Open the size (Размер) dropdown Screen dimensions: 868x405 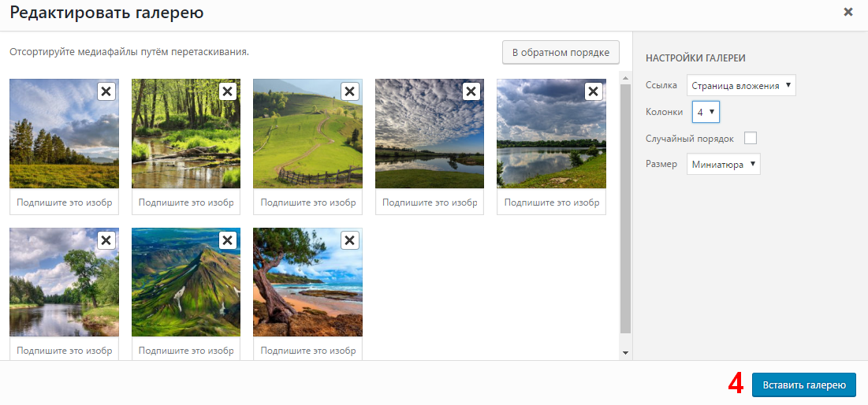pos(723,165)
